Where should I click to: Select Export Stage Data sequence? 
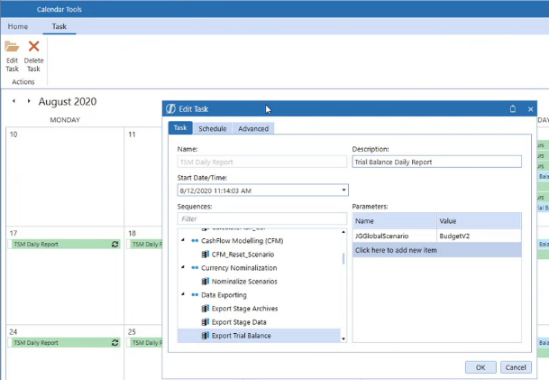tap(239, 322)
